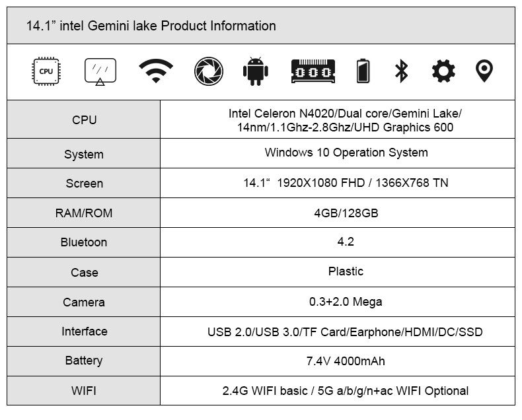
Task: Select the Interface ports value cell
Action: coord(345,332)
